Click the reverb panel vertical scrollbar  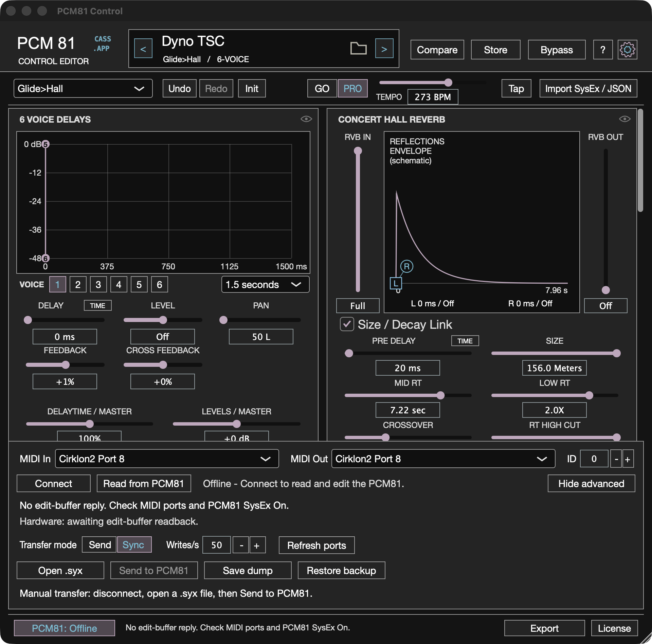(640, 160)
